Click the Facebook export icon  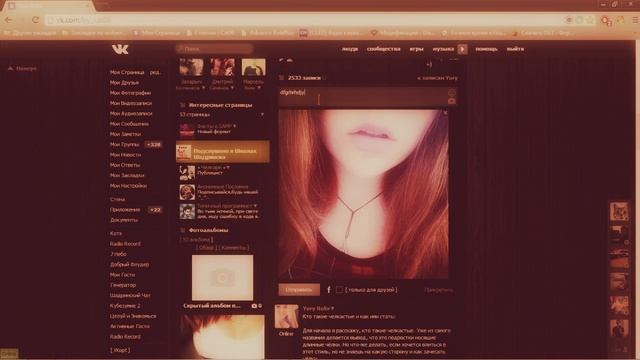coord(329,290)
